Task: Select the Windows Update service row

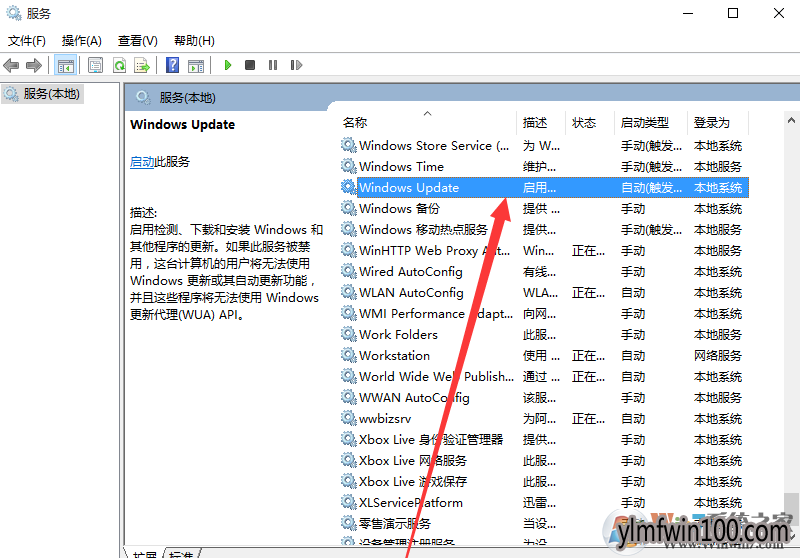Action: (544, 188)
